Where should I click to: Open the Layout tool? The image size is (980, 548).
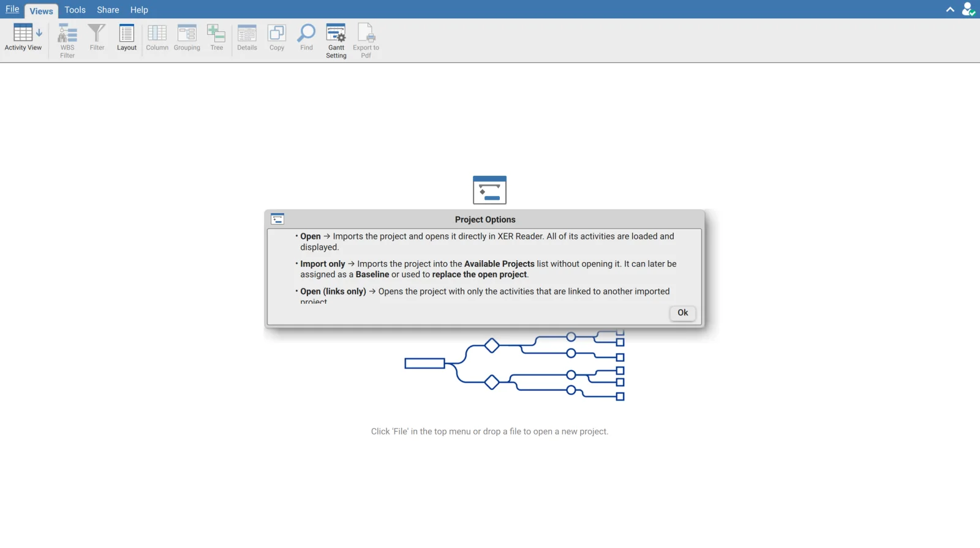(127, 38)
